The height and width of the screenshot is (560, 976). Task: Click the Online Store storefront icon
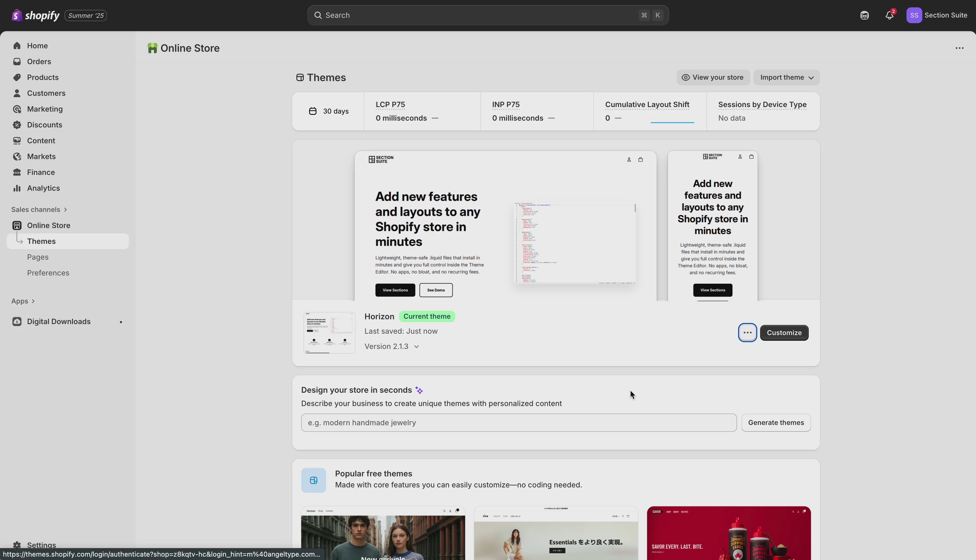(17, 226)
